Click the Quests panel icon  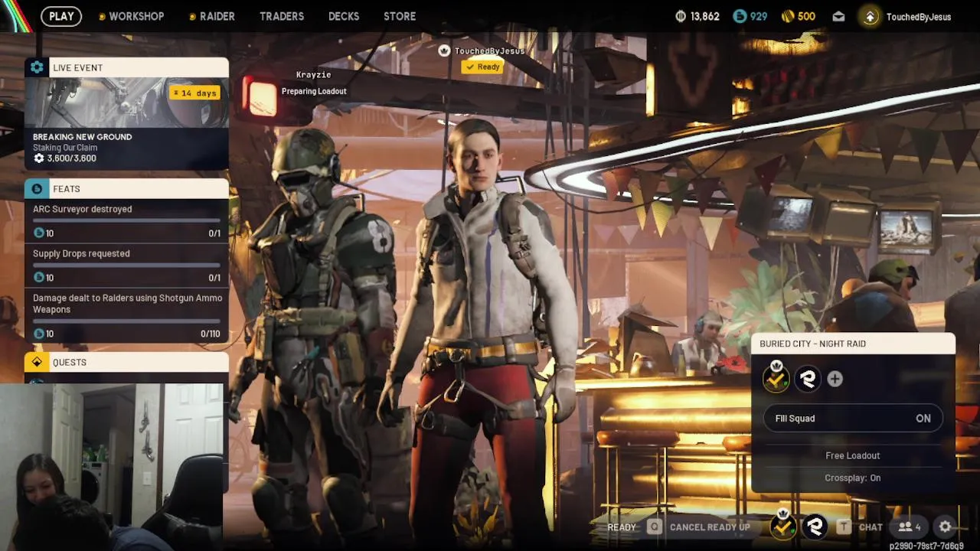(x=37, y=362)
